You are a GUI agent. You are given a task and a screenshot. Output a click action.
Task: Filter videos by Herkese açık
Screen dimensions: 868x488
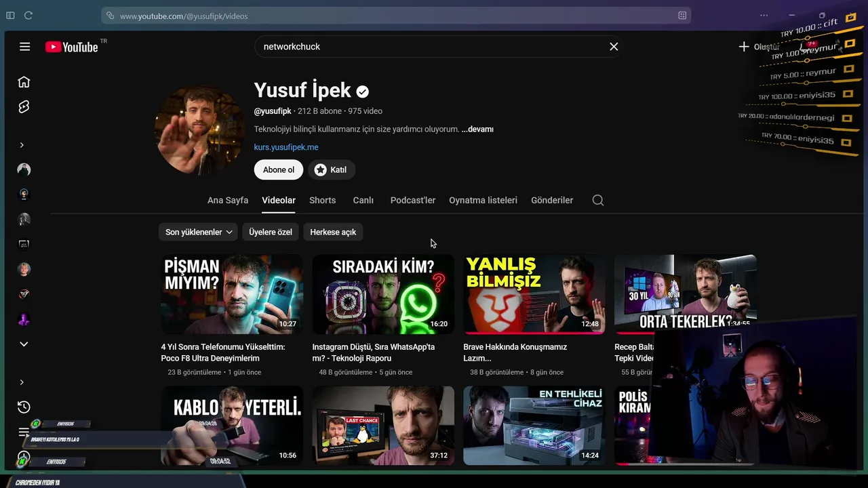click(333, 232)
